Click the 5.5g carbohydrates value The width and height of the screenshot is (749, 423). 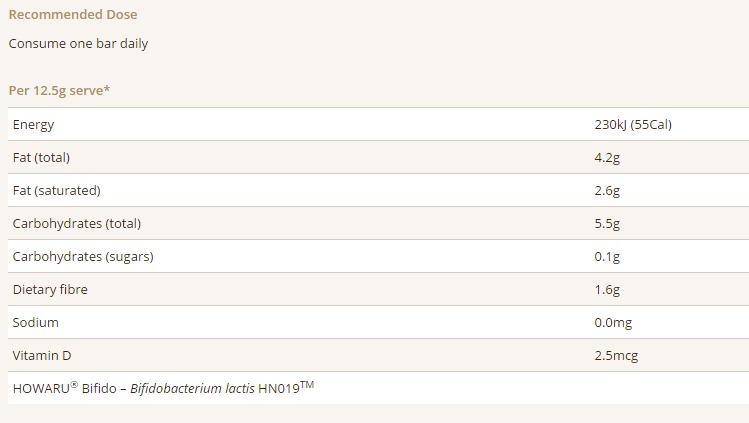click(x=607, y=223)
